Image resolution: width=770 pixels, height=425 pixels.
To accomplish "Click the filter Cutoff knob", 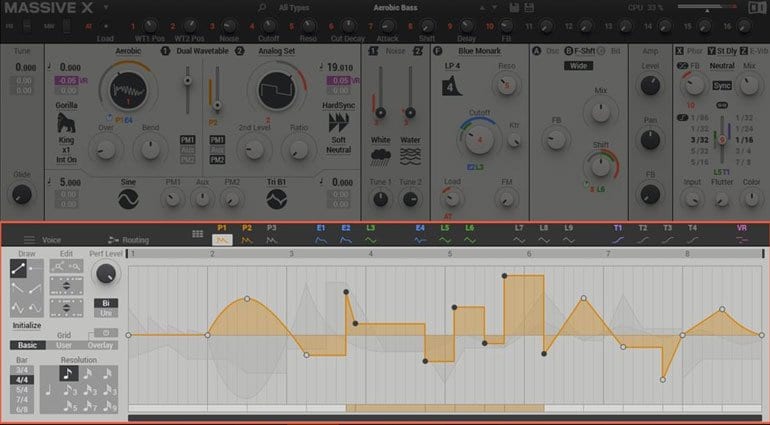I will (480, 140).
